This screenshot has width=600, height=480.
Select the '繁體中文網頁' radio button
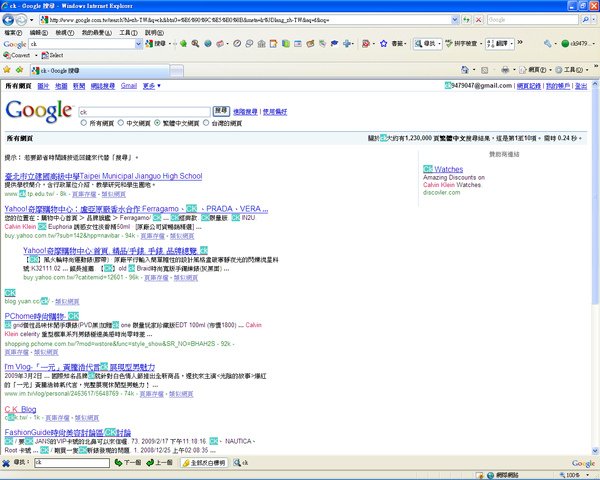[157, 123]
